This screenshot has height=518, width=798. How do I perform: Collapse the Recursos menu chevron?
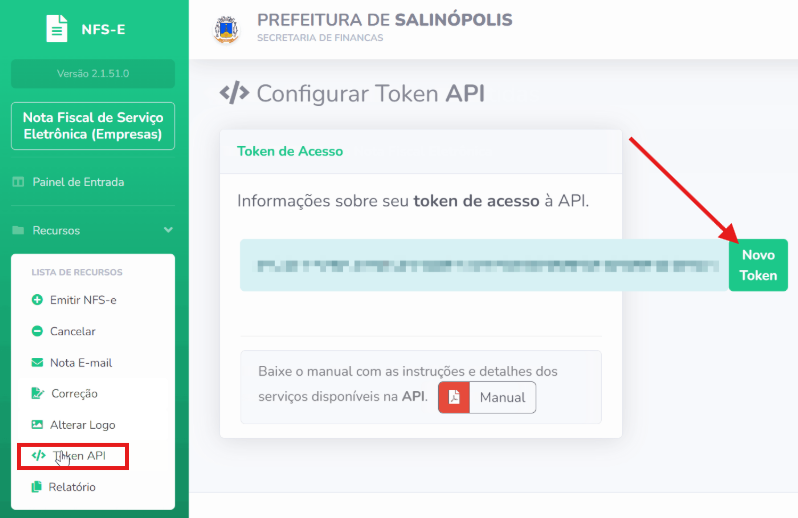click(168, 230)
